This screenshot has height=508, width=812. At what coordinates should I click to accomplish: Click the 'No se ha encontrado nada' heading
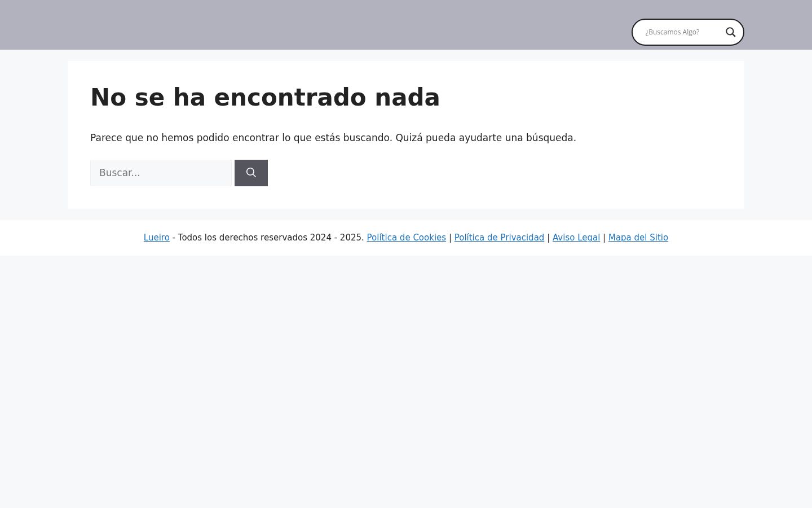pos(265,97)
